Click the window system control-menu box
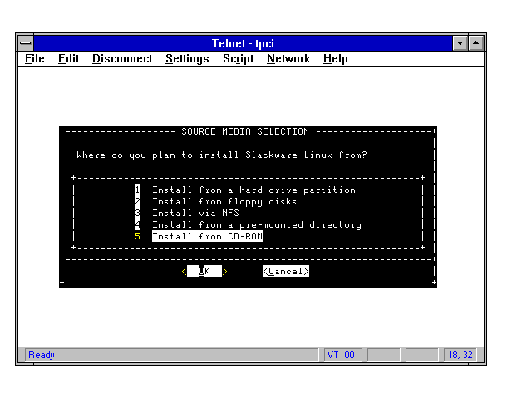This screenshot has height=399, width=532. [27, 42]
